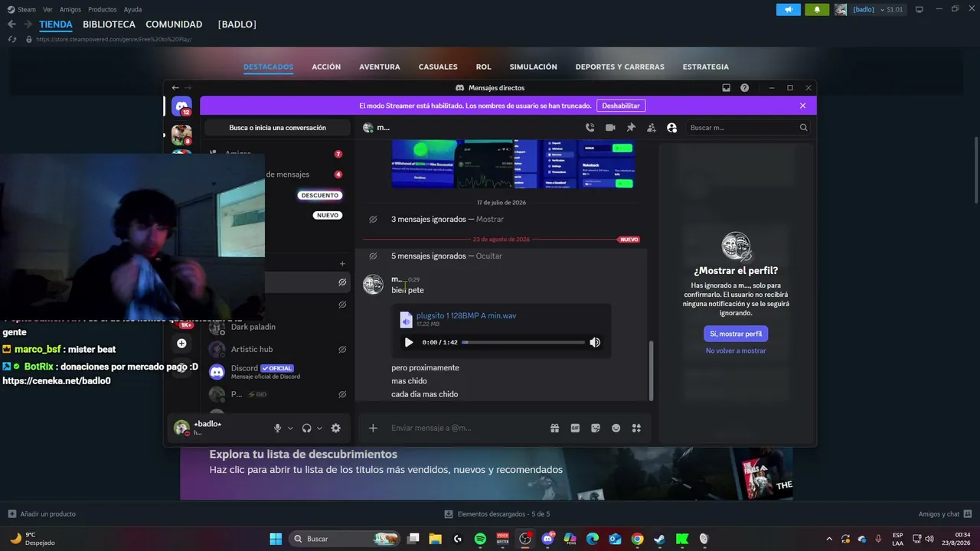Hide the 5 ignored messages
This screenshot has height=551, width=980.
489,256
